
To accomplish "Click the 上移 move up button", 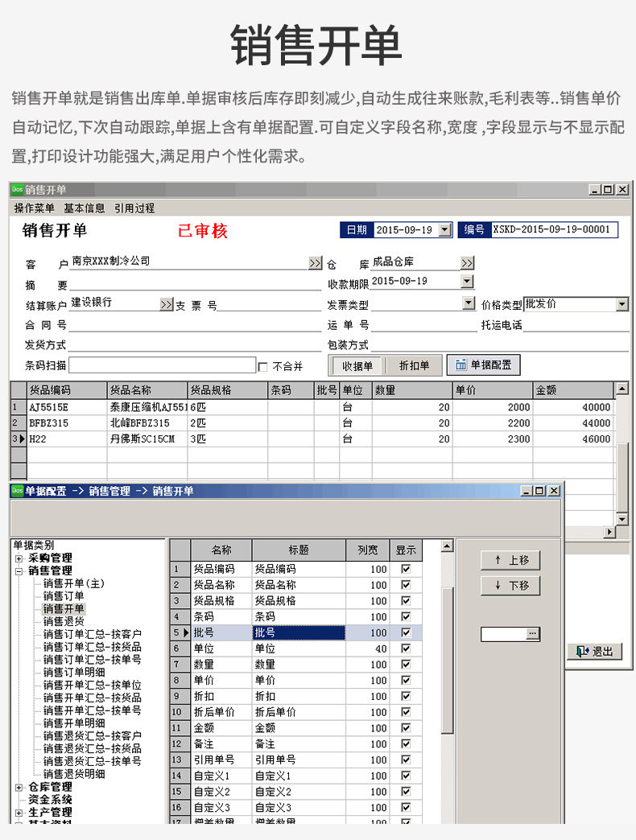I will pos(510,560).
